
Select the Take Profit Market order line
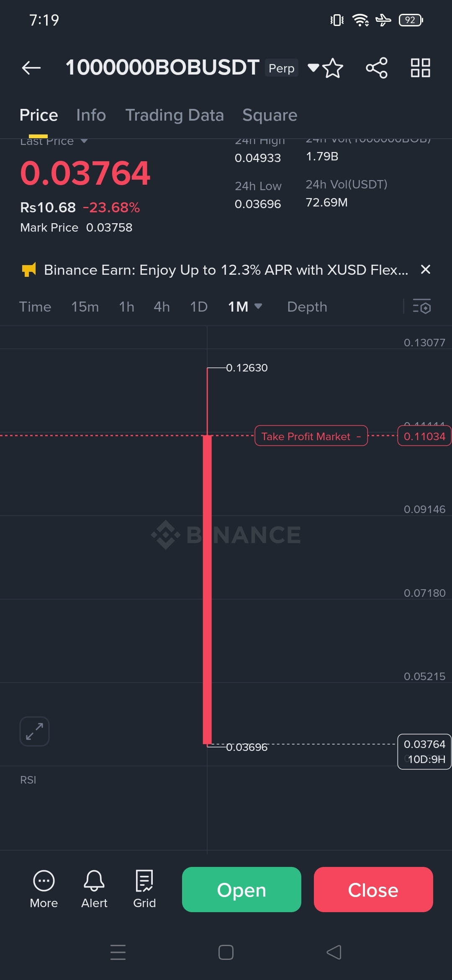[311, 436]
